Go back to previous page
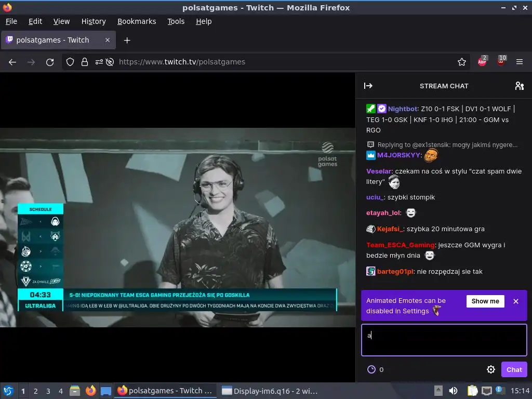 click(12, 62)
